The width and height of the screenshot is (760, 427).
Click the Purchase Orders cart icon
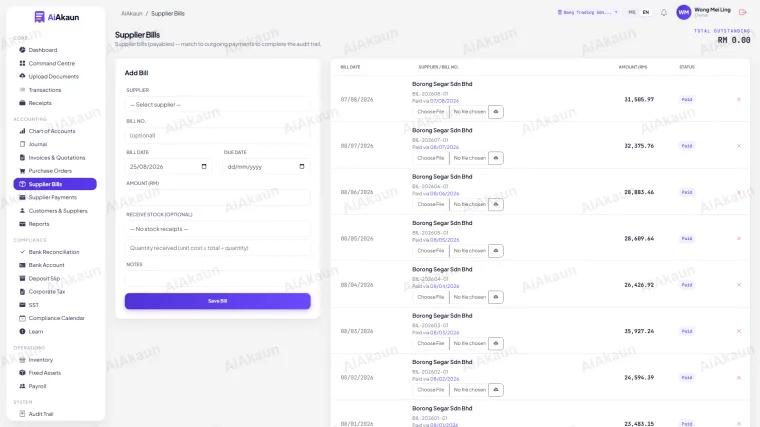[x=22, y=171]
